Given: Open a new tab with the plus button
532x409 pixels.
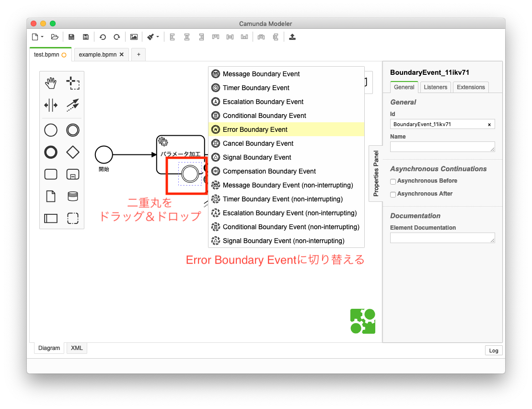Looking at the screenshot, I should (139, 54).
